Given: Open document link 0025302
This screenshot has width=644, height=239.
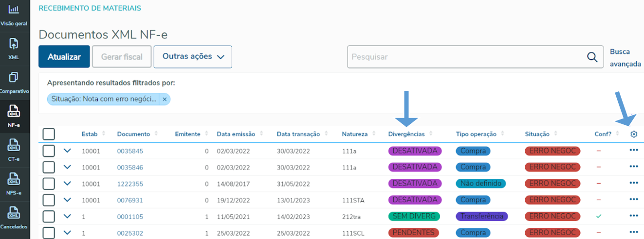Looking at the screenshot, I should pyautogui.click(x=130, y=233).
